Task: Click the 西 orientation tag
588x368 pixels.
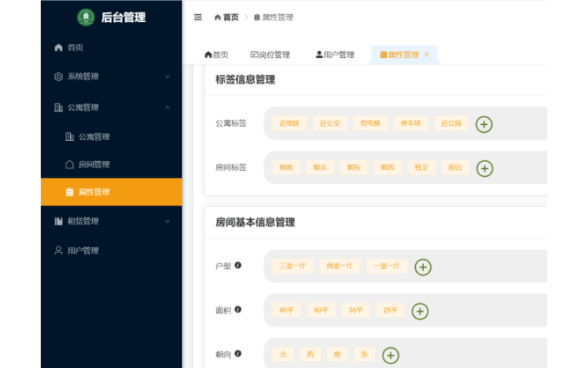Action: pyautogui.click(x=310, y=354)
